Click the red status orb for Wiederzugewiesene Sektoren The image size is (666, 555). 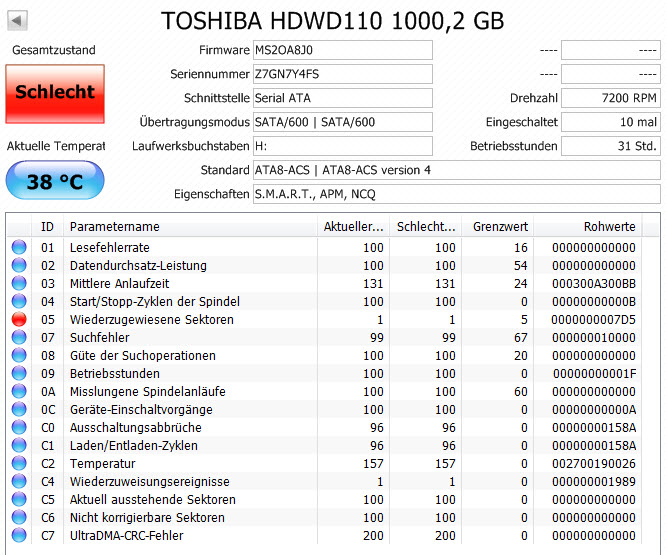[x=19, y=319]
